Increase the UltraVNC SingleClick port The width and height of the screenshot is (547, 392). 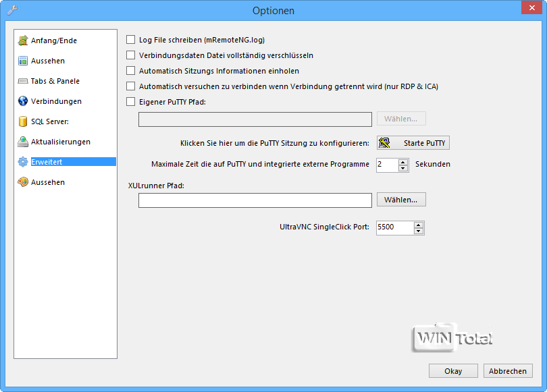[419, 225]
